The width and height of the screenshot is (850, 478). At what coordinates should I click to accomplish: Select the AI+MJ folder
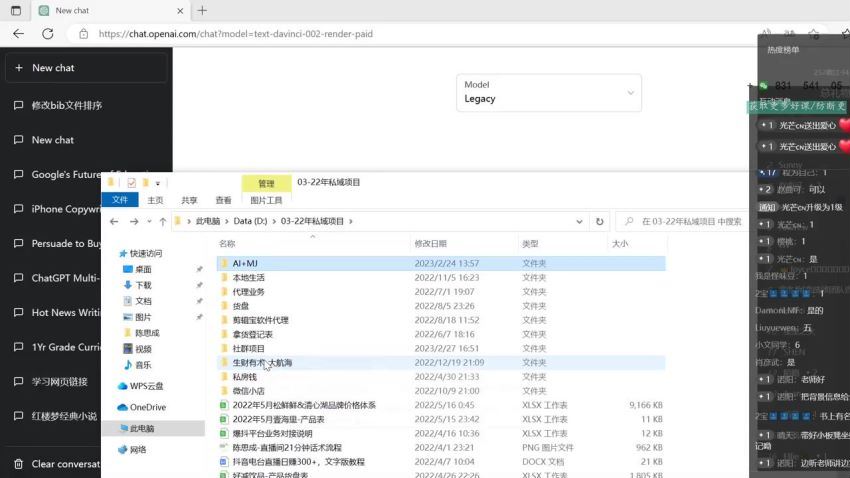[x=441, y=263]
